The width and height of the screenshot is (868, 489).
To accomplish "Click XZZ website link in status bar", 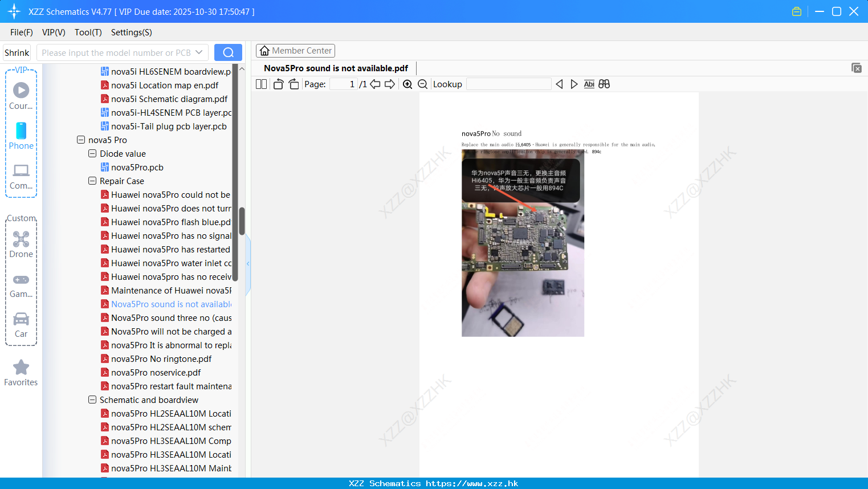I will pos(472,483).
